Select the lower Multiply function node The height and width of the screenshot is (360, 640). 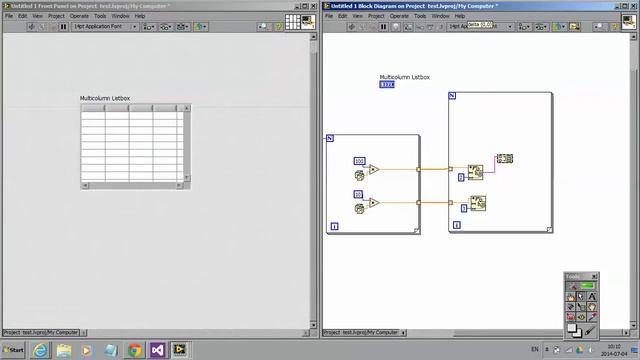pos(374,202)
